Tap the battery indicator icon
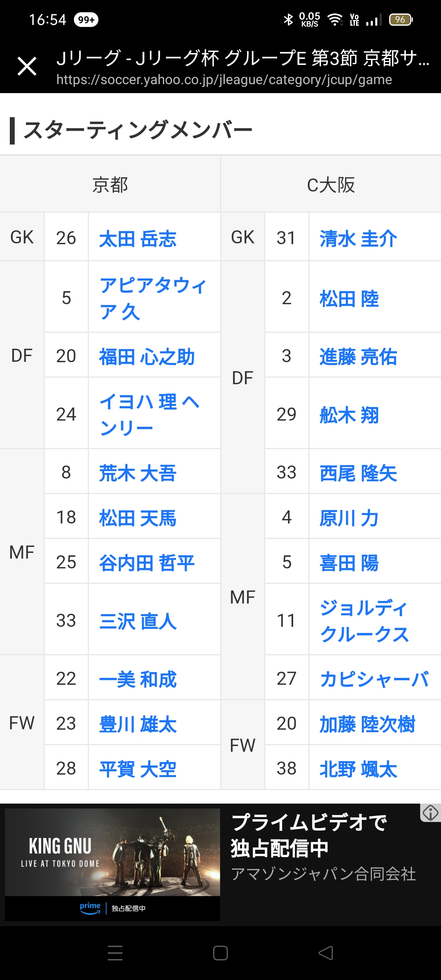441x980 pixels. (x=401, y=20)
